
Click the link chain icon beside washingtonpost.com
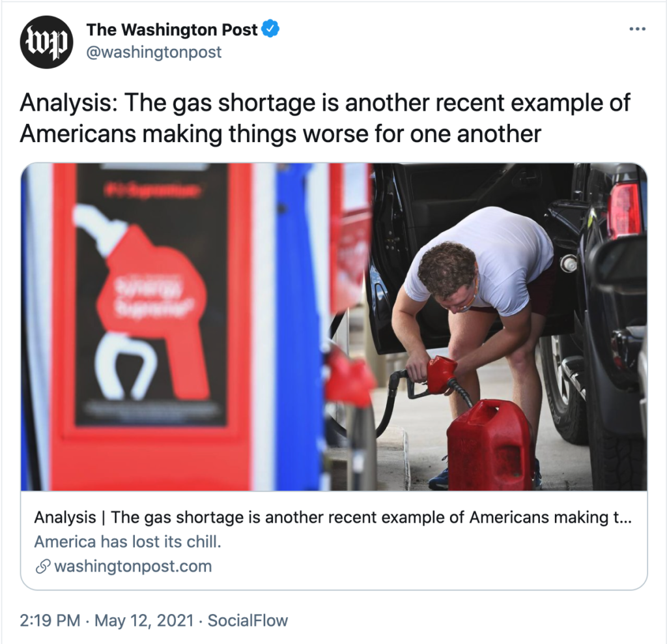point(42,566)
